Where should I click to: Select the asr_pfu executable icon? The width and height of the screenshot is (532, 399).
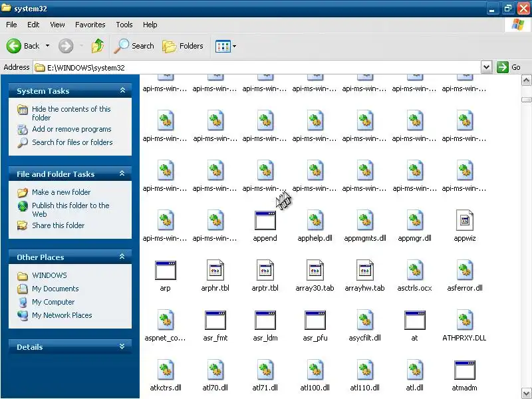tap(315, 320)
